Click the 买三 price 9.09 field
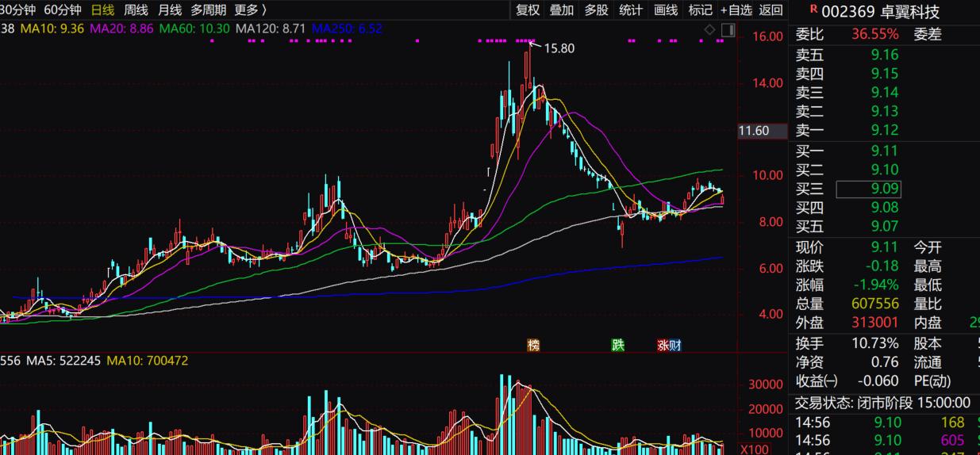This screenshot has width=980, height=455. coord(869,189)
